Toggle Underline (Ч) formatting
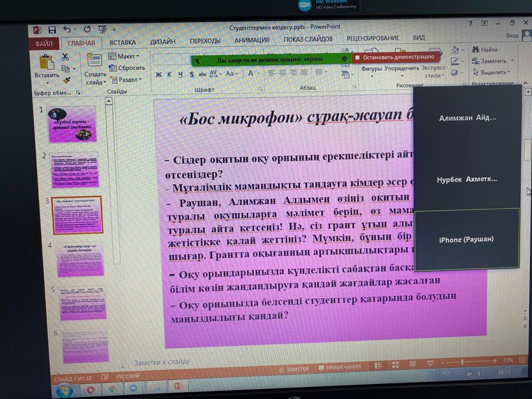The height and width of the screenshot is (399, 532). [x=180, y=74]
